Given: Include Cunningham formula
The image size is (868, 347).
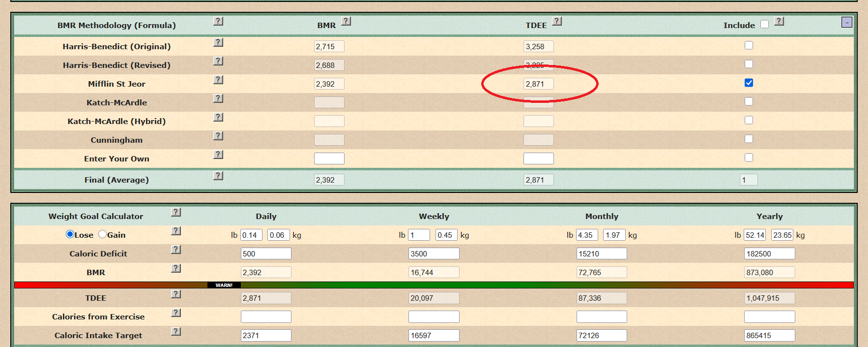Looking at the screenshot, I should (749, 139).
